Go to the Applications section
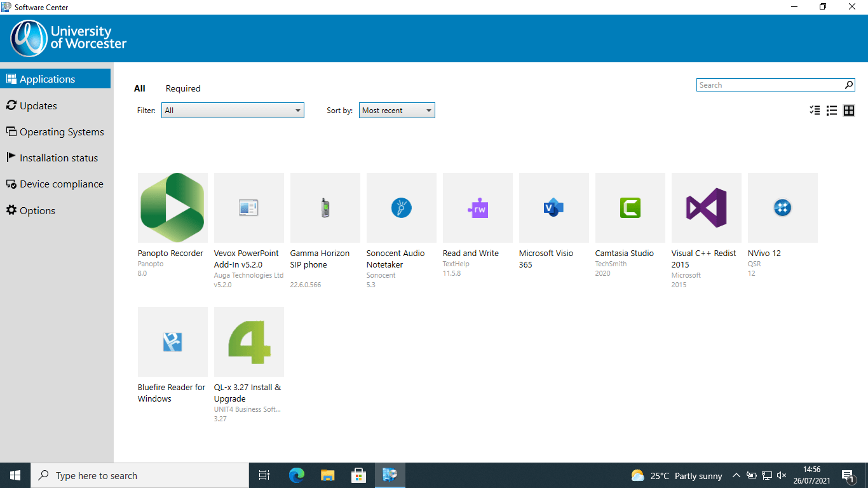 tap(55, 79)
